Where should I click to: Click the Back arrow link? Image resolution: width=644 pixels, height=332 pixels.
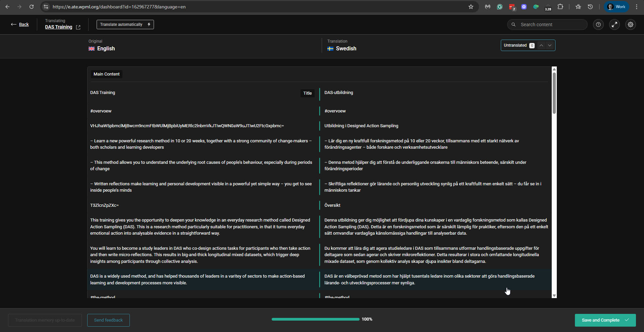click(20, 25)
